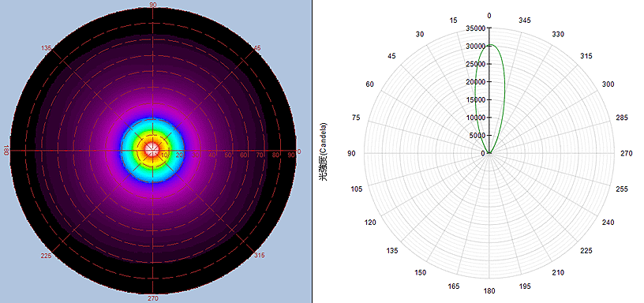Select the 30000 scale value on the polar plot
The height and width of the screenshot is (303, 644).
click(x=475, y=47)
